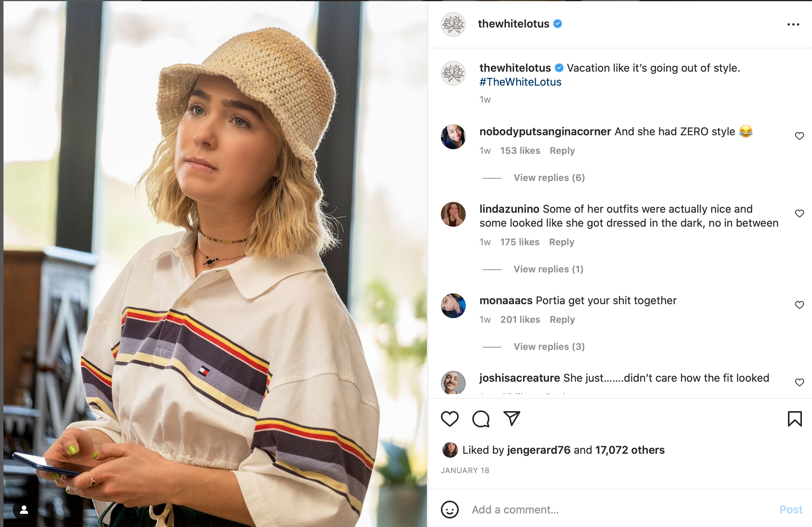The width and height of the screenshot is (812, 527).
Task: Open the #TheWhiteLotus hashtag link
Action: pyautogui.click(x=520, y=82)
